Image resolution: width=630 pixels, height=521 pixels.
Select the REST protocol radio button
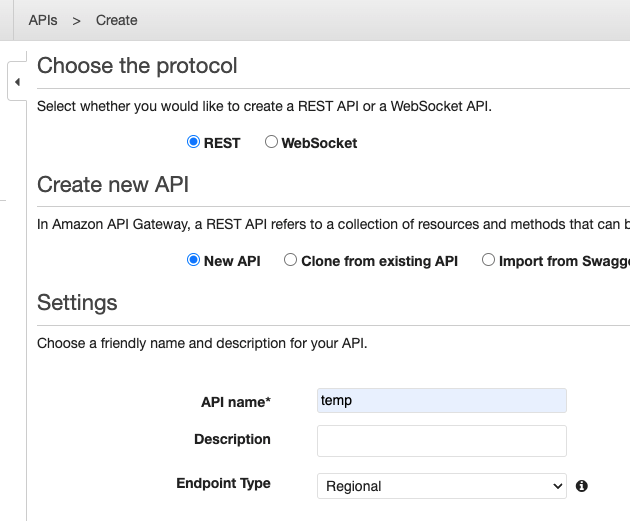[x=194, y=142]
